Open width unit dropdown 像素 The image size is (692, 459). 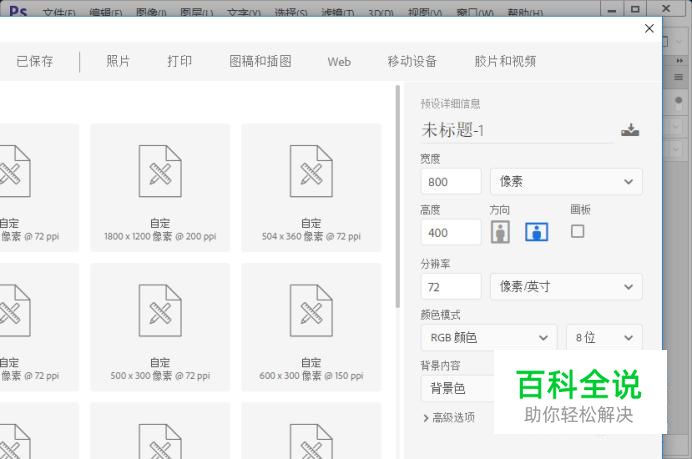[x=566, y=181]
